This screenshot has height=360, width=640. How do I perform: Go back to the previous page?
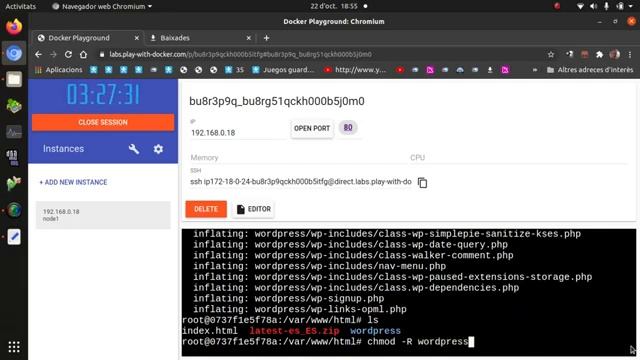click(38, 54)
